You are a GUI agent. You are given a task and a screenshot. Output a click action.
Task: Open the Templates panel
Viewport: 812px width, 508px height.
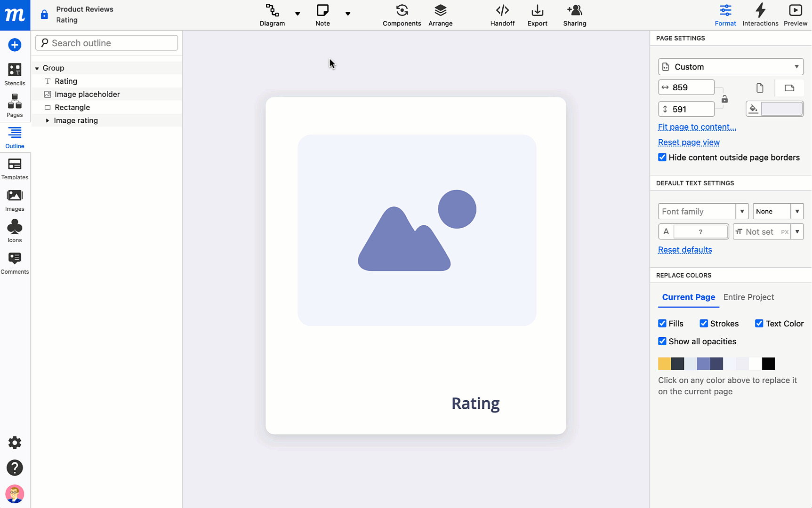click(15, 169)
